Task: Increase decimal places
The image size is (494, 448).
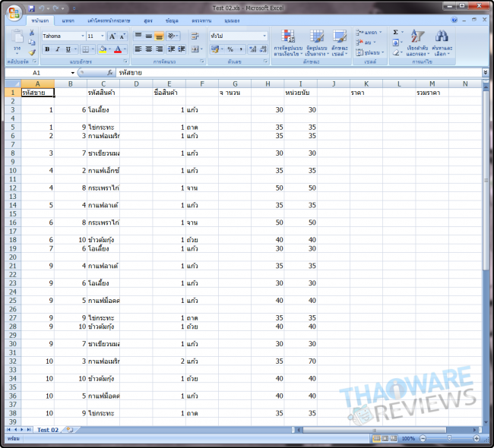Action: pyautogui.click(x=252, y=49)
